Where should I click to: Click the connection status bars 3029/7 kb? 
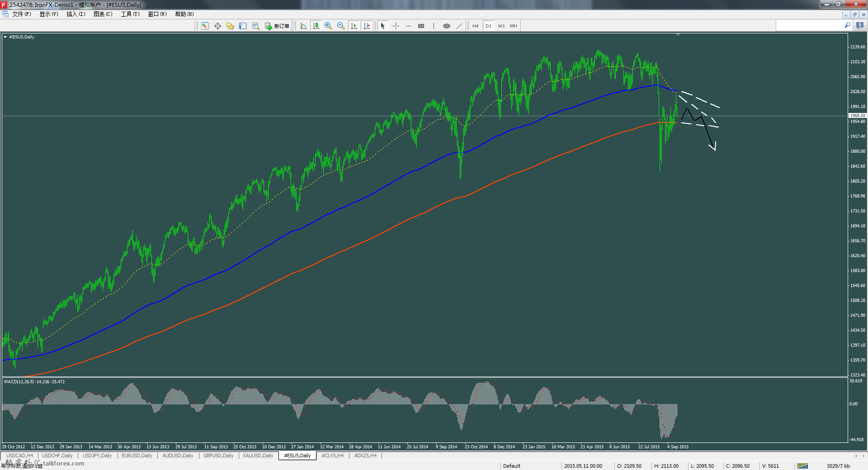coord(824,466)
